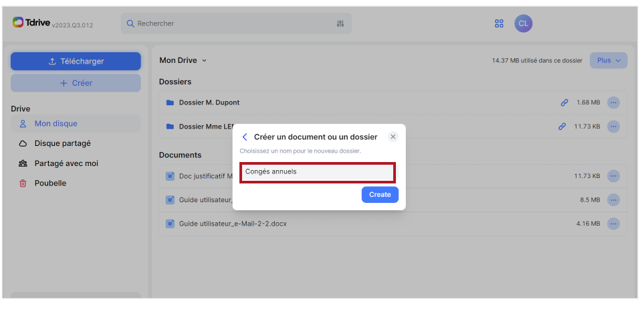Screen dimensions: 644x310
Task: Click the Poubelle trash icon
Action: [x=23, y=183]
